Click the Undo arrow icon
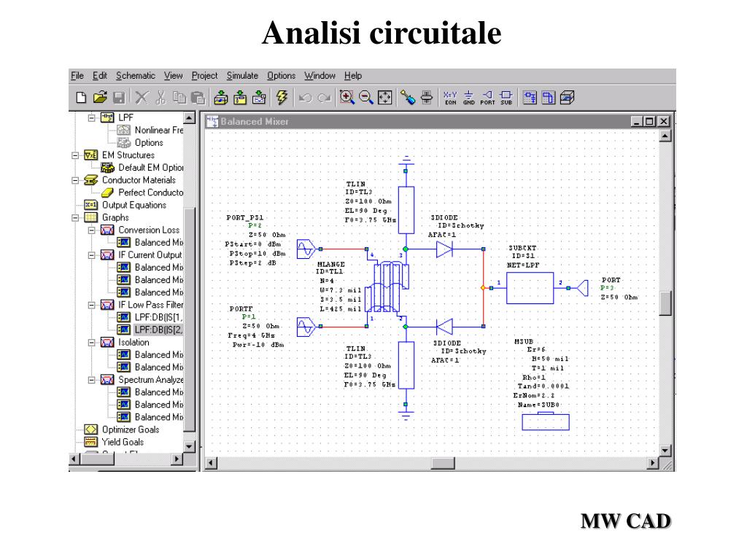This screenshot has height=560, width=747. 305,98
